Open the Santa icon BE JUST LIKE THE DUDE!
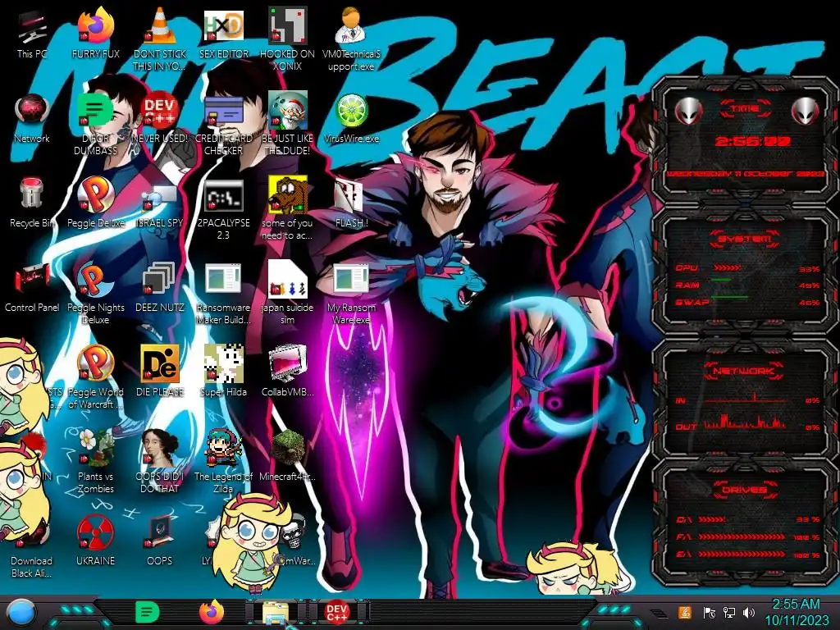Screen dimensions: 840x630 click(287, 112)
